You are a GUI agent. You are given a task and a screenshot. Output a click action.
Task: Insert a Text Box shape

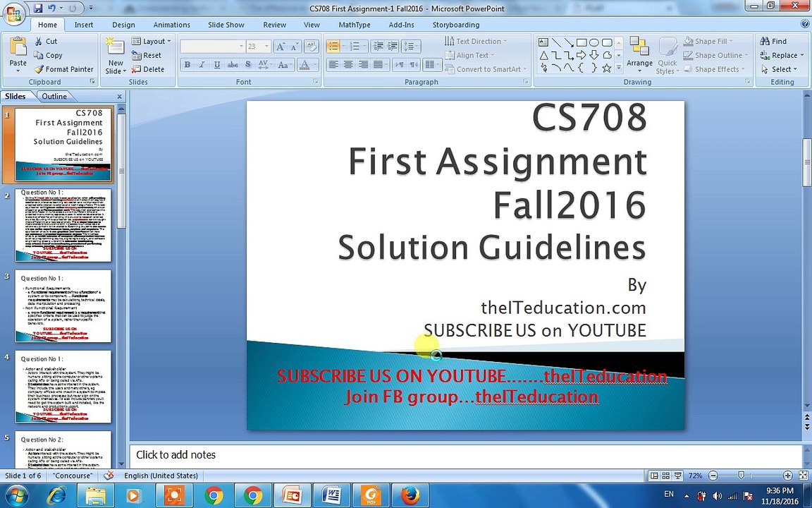click(x=543, y=42)
